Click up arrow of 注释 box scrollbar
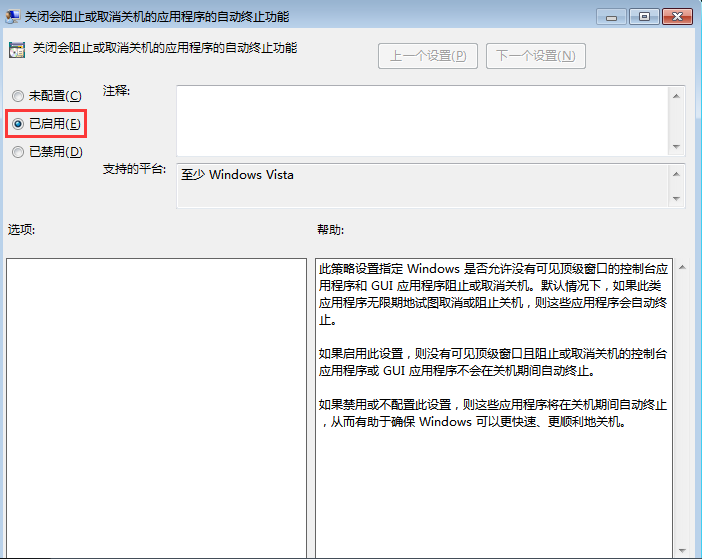This screenshot has height=559, width=702. [677, 96]
